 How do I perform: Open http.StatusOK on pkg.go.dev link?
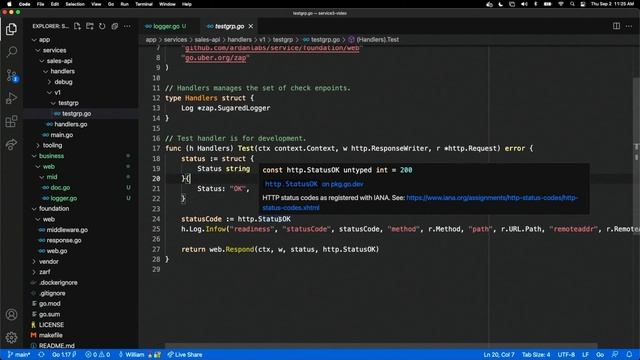click(314, 184)
